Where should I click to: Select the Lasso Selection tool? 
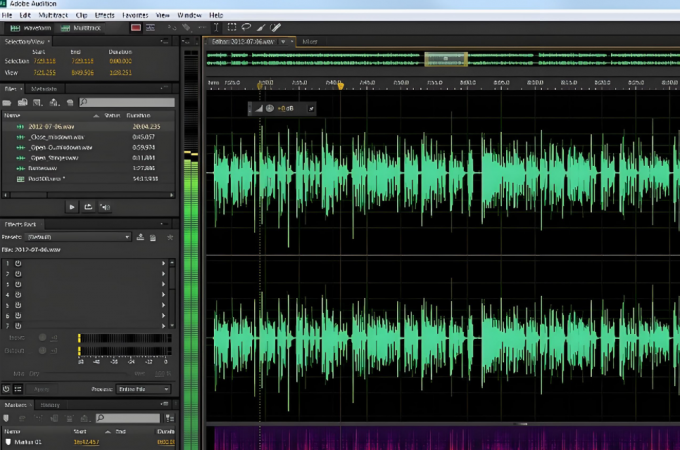click(246, 27)
